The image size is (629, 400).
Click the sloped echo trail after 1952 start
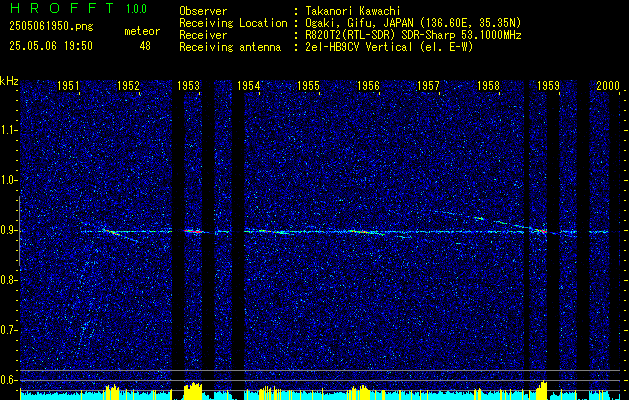tap(120, 235)
